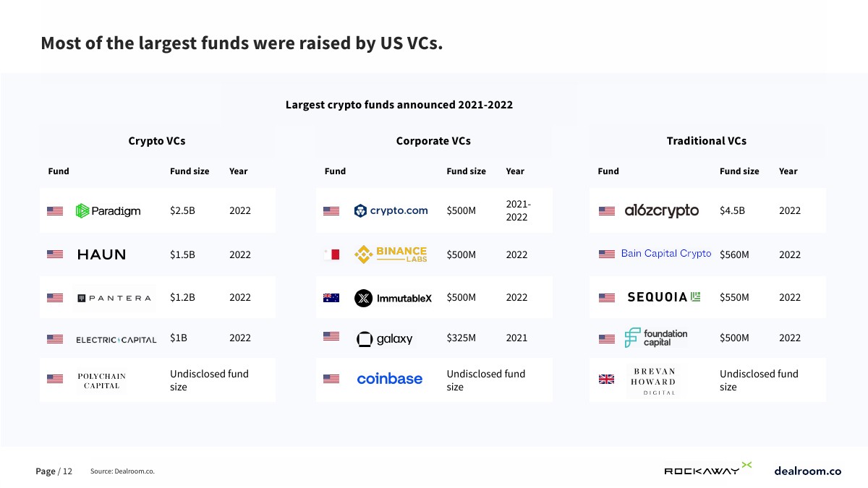Click the foundation capital logo

click(656, 338)
